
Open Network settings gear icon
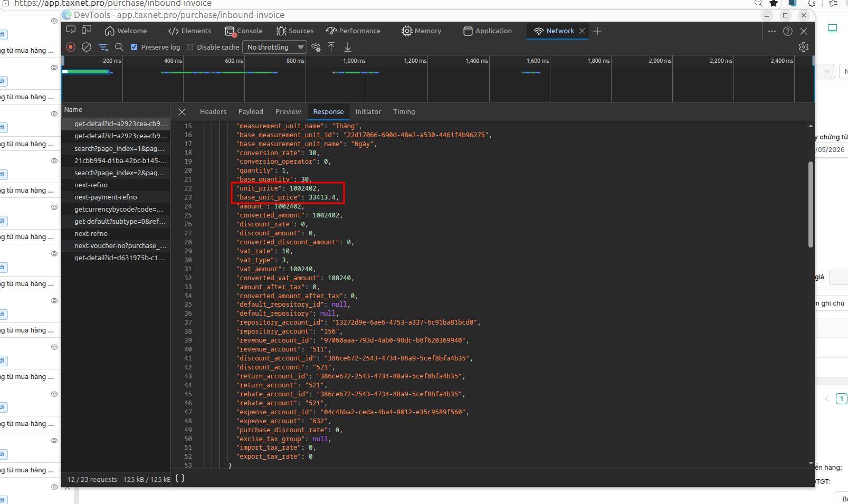click(804, 47)
